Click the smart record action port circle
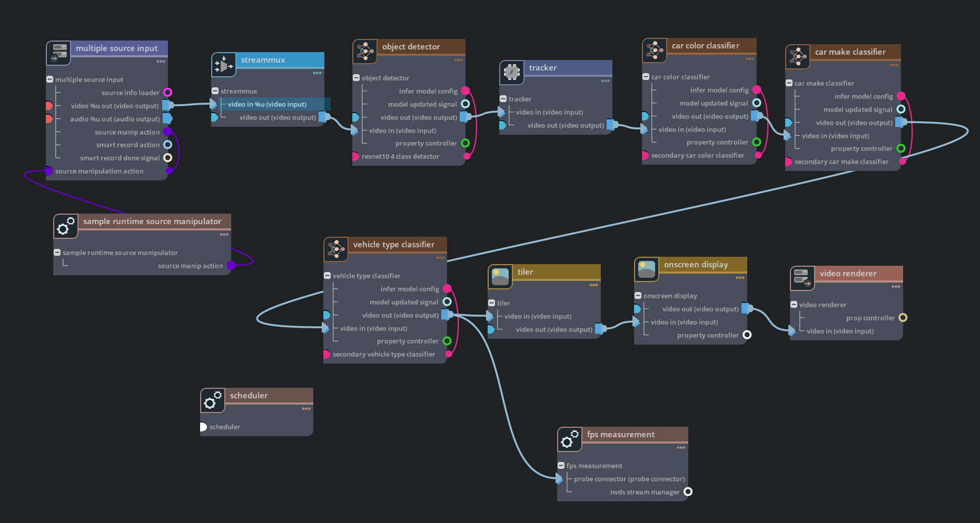Screen dimensions: 980x523 pyautogui.click(x=167, y=145)
